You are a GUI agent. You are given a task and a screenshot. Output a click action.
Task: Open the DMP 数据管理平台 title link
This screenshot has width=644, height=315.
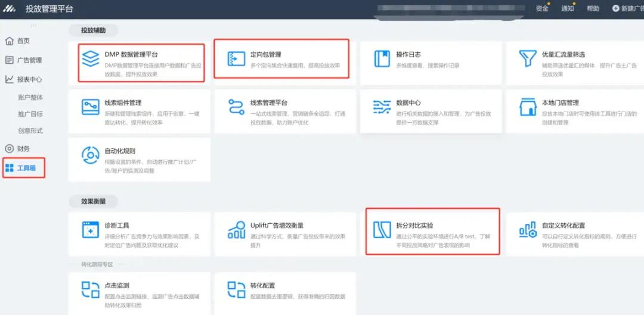pos(131,54)
